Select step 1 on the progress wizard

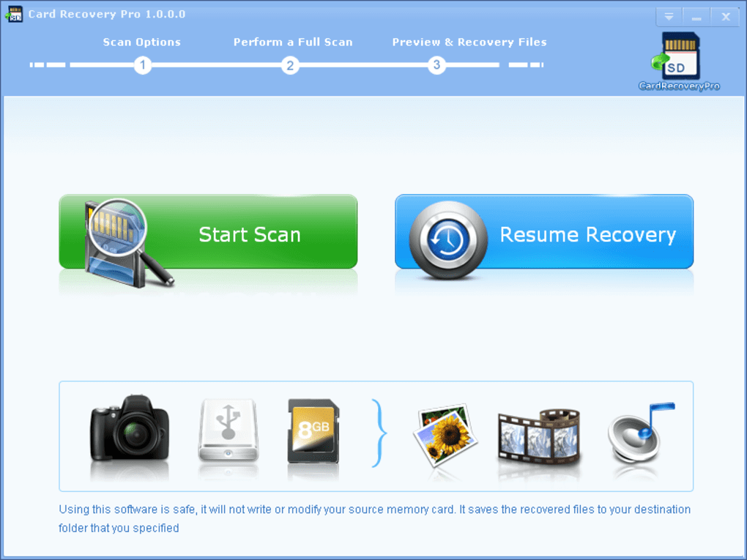click(143, 65)
